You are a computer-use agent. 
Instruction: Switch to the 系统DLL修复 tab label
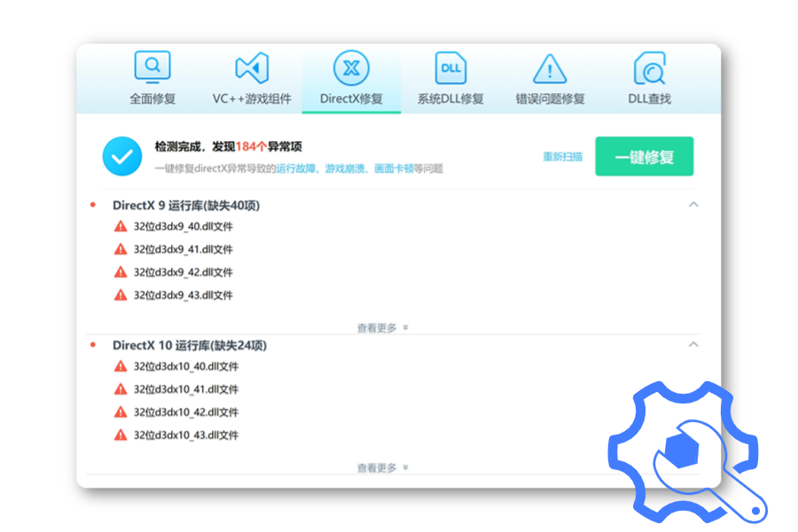point(450,98)
